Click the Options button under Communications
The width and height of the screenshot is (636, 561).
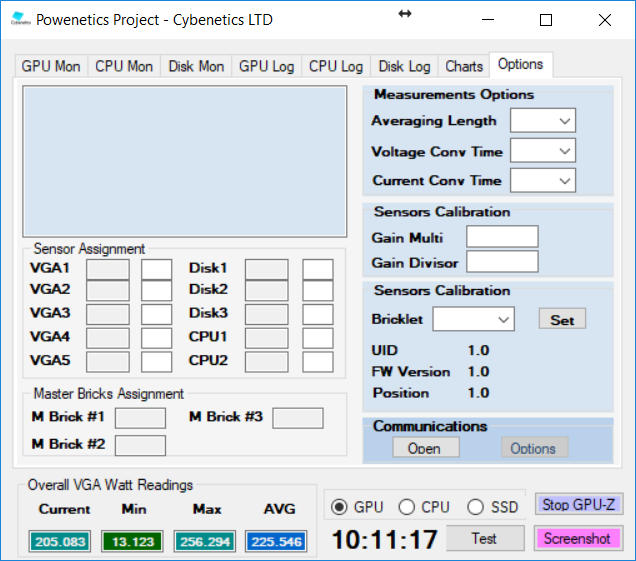pyautogui.click(x=535, y=447)
